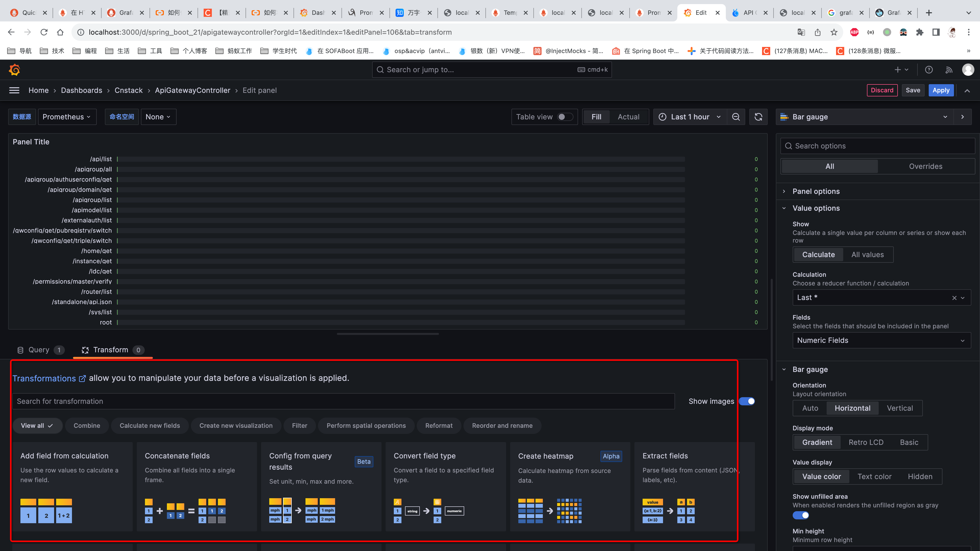Screen dimensions: 980x551
Task: Switch to the Overrides tab
Action: [925, 166]
